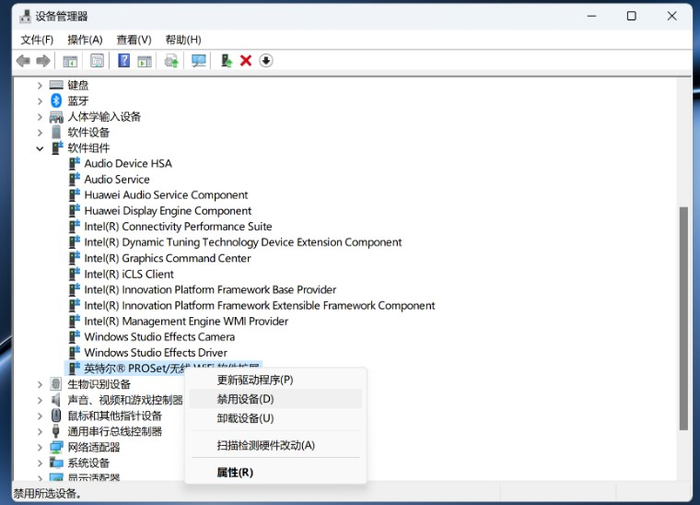The width and height of the screenshot is (700, 505).
Task: Select Intel(R) iCLS Client
Action: (129, 274)
